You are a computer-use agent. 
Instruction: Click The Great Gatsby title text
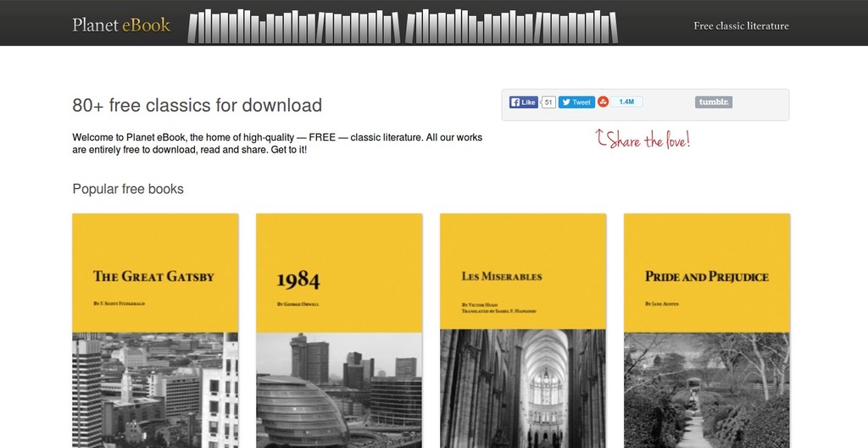click(153, 276)
